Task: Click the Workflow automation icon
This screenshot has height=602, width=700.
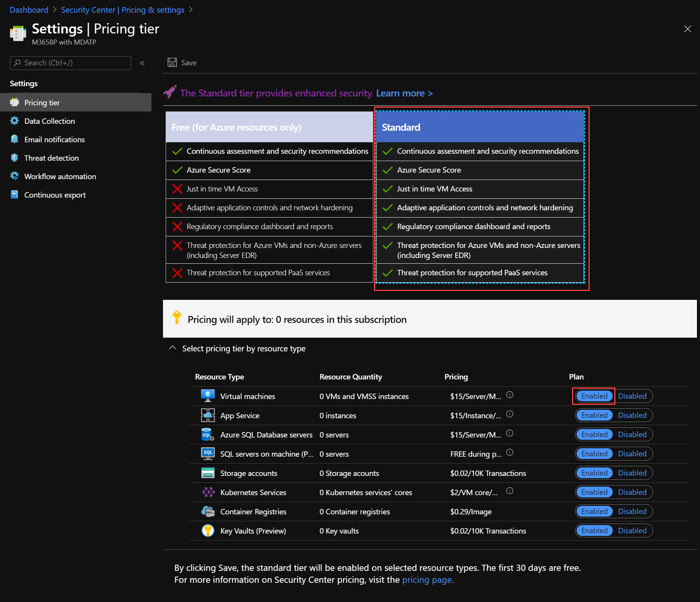Action: [x=14, y=176]
